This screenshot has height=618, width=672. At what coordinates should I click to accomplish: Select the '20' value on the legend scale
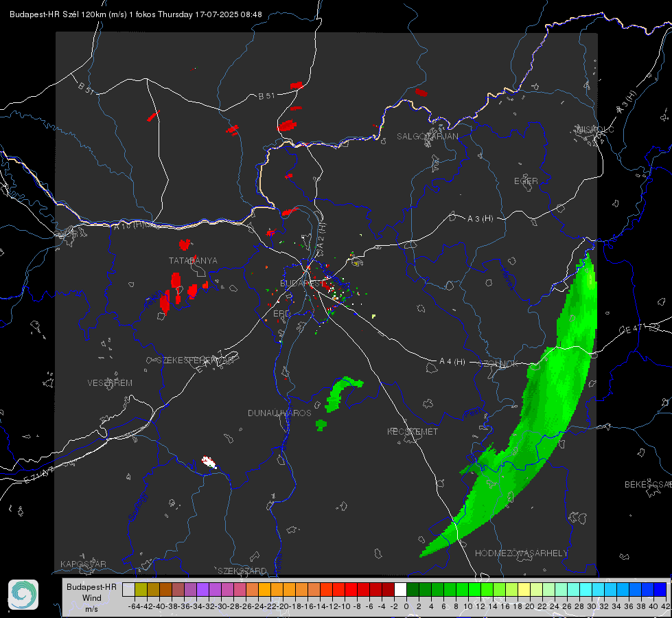click(530, 606)
